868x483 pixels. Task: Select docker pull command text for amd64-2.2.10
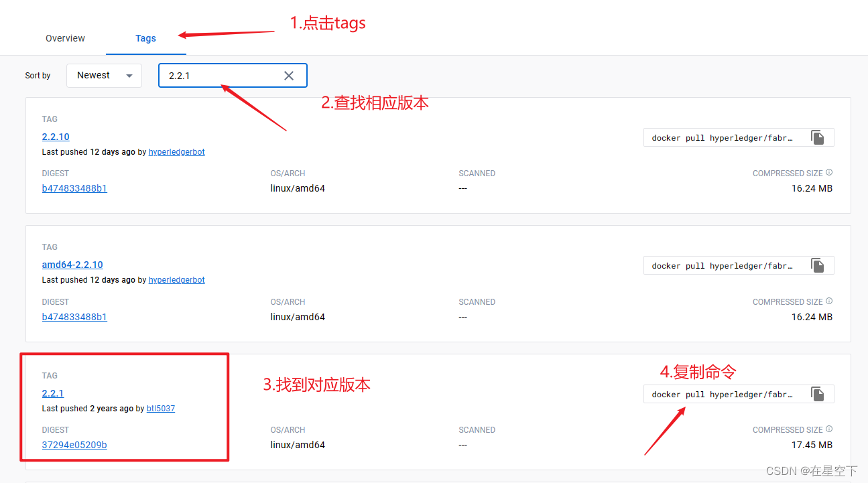click(723, 266)
